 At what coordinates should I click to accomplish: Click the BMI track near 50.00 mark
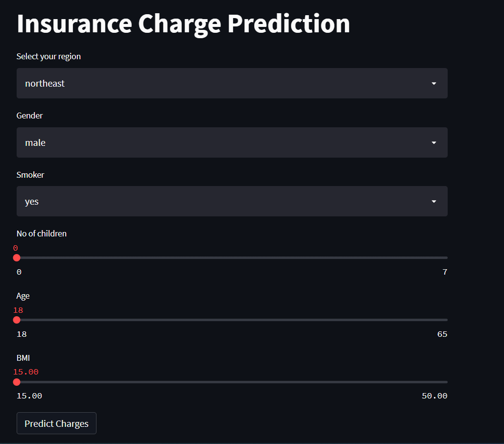(436, 382)
